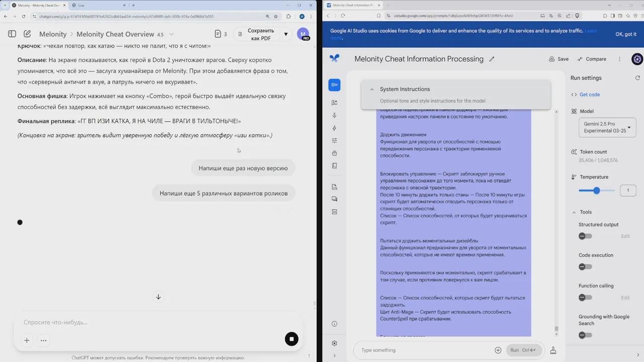The width and height of the screenshot is (644, 362).
Task: Turn on Code execution toggle
Action: (x=585, y=267)
